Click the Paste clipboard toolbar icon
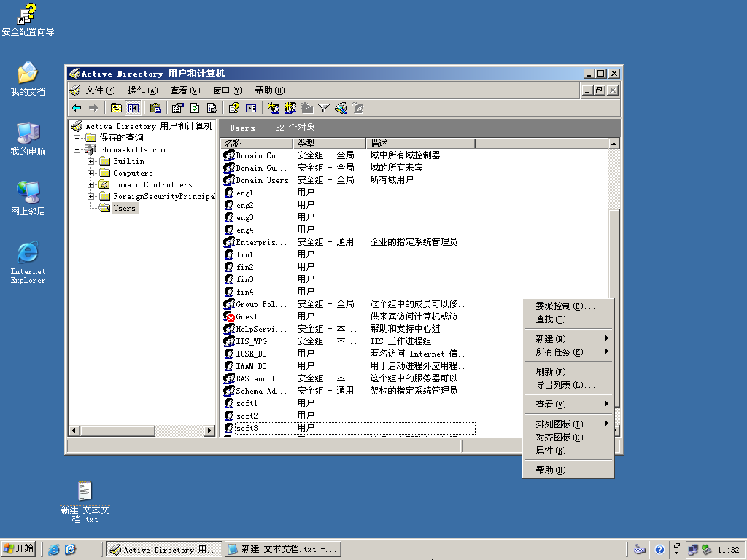This screenshot has height=560, width=747. [156, 108]
